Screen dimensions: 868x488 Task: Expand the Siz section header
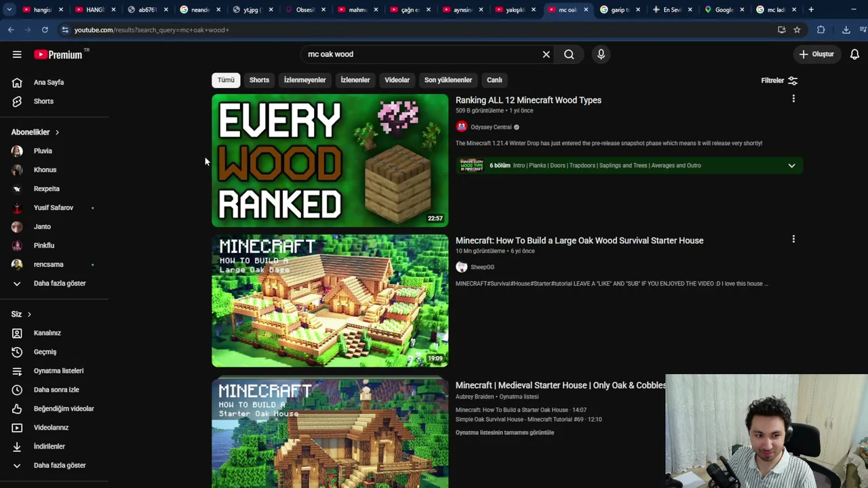(x=21, y=314)
